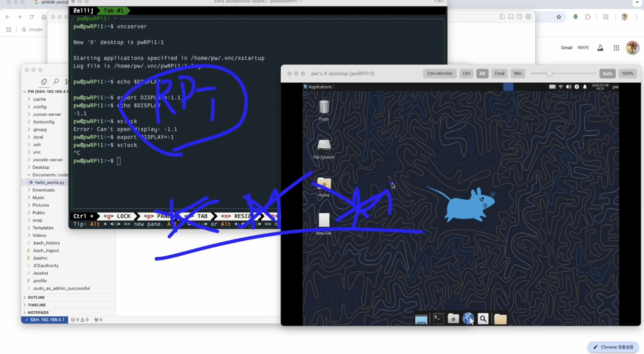Open the Trash desktop icon
This screenshot has width=644, height=354.
pyautogui.click(x=324, y=107)
